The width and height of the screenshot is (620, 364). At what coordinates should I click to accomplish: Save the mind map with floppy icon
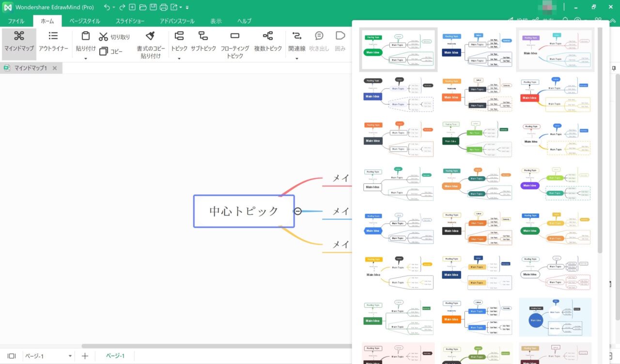(153, 7)
